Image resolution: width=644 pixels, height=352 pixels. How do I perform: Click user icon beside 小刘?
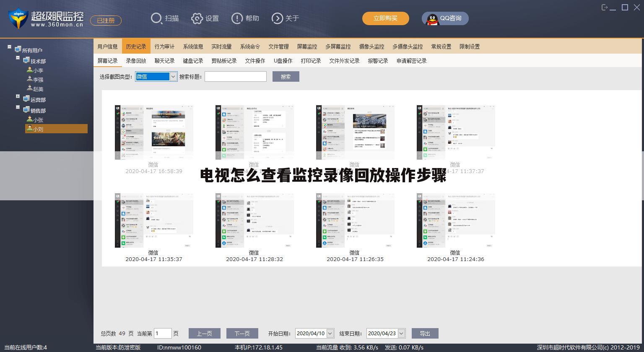tap(30, 128)
